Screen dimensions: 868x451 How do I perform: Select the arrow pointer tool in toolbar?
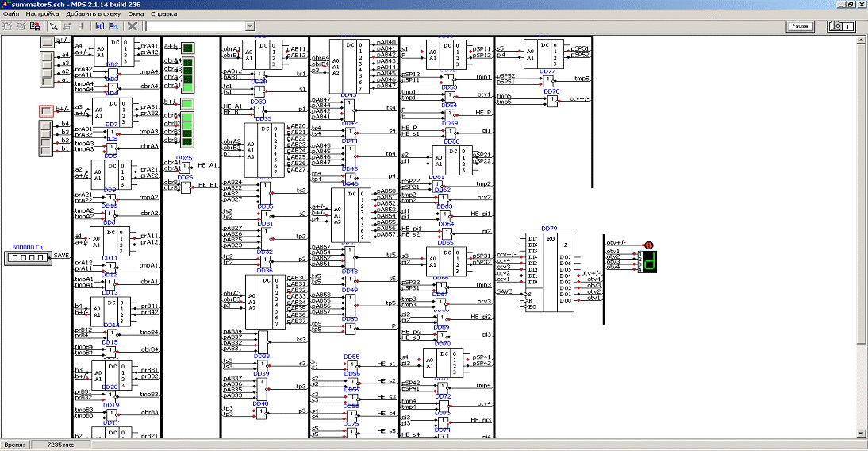click(53, 26)
